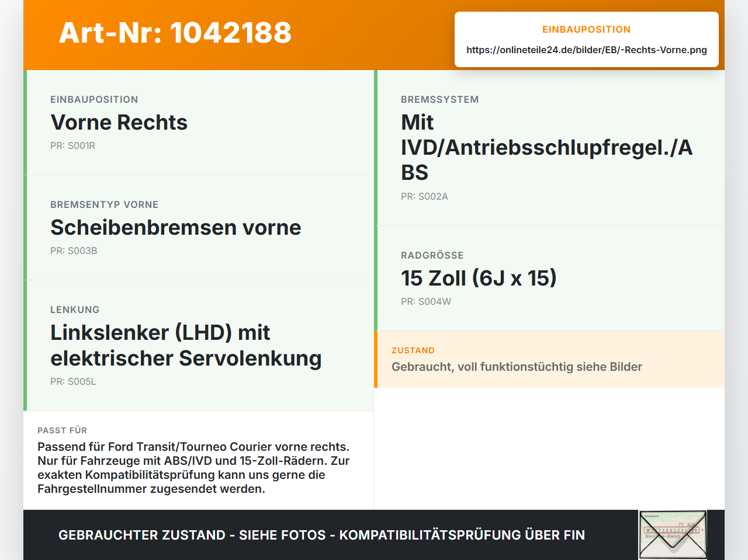
Task: Click the Radgrösse label
Action: pos(432,256)
